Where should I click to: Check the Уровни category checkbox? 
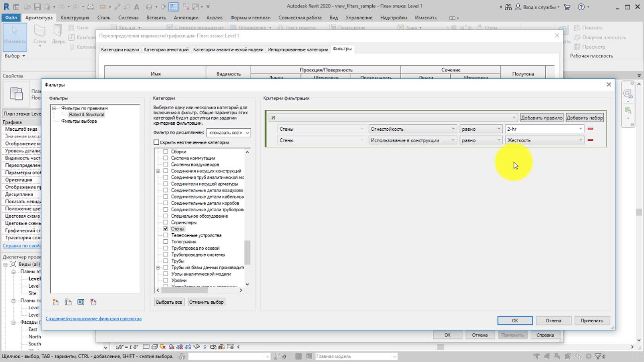165,280
